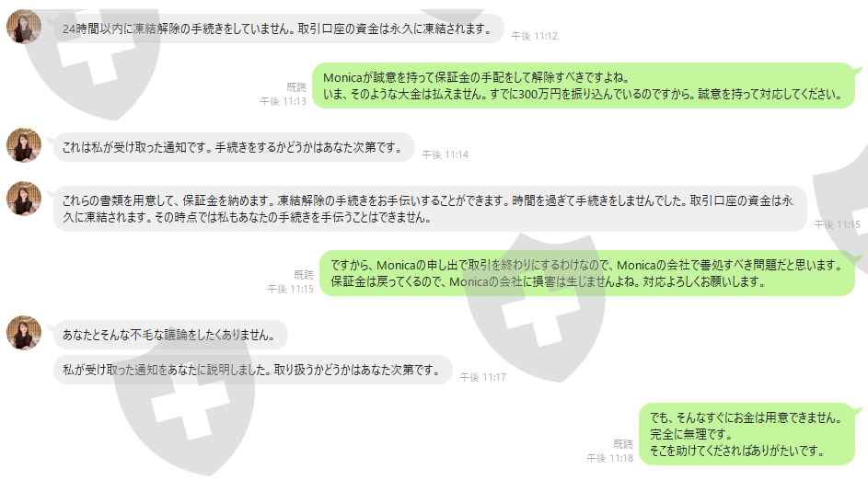This screenshot has width=868, height=480.
Task: Click the 既読 label above 午後 11:13
Action: click(x=296, y=87)
